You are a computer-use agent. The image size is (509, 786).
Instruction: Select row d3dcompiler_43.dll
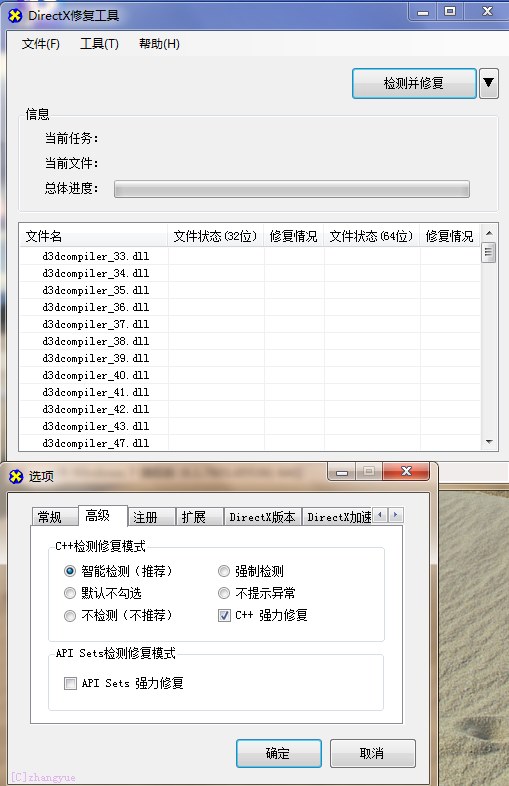(x=250, y=427)
